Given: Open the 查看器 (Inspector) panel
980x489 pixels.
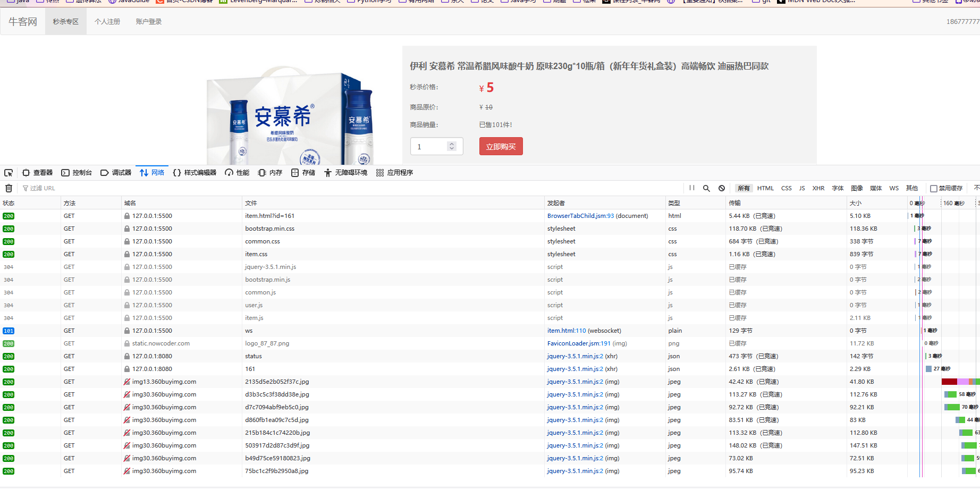Looking at the screenshot, I should point(37,173).
